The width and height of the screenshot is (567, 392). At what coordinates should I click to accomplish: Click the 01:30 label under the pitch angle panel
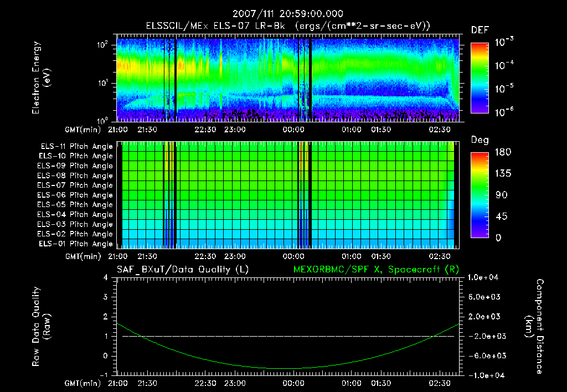[381, 257]
